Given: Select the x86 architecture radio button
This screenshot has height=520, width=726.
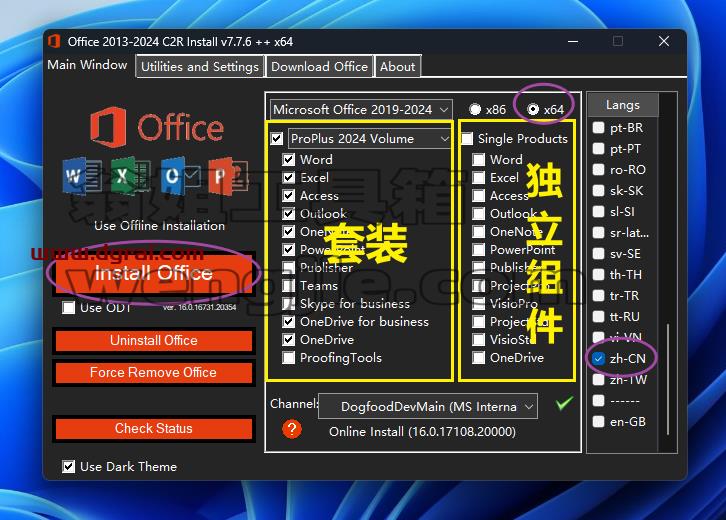Looking at the screenshot, I should [x=475, y=109].
